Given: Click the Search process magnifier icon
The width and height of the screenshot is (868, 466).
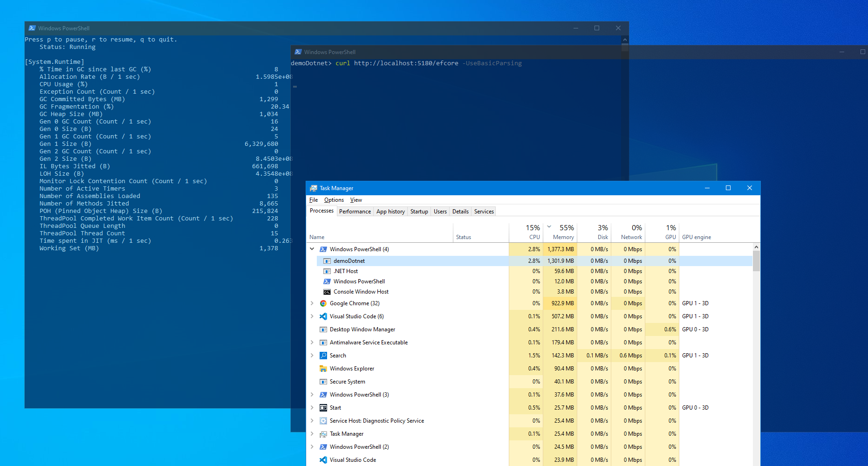Looking at the screenshot, I should tap(323, 356).
